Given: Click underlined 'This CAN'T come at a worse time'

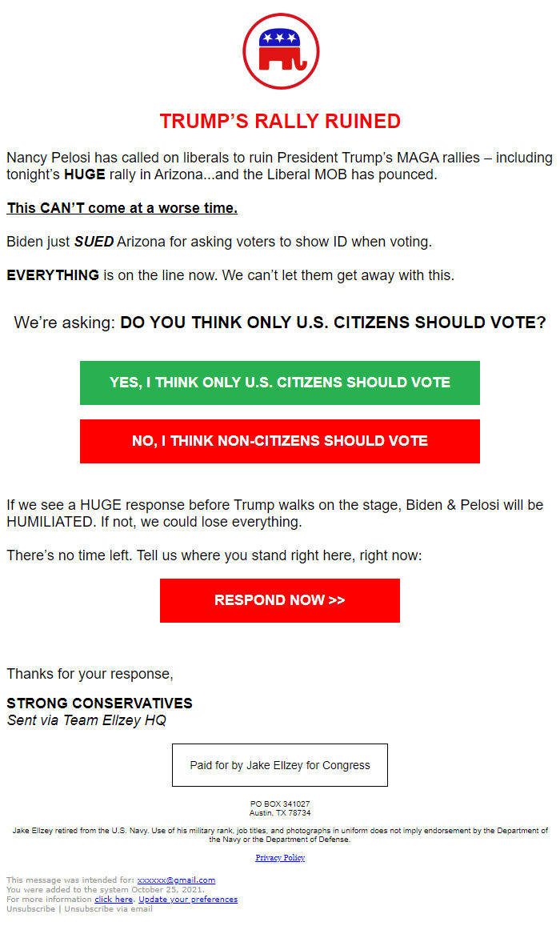Looking at the screenshot, I should pyautogui.click(x=122, y=209).
